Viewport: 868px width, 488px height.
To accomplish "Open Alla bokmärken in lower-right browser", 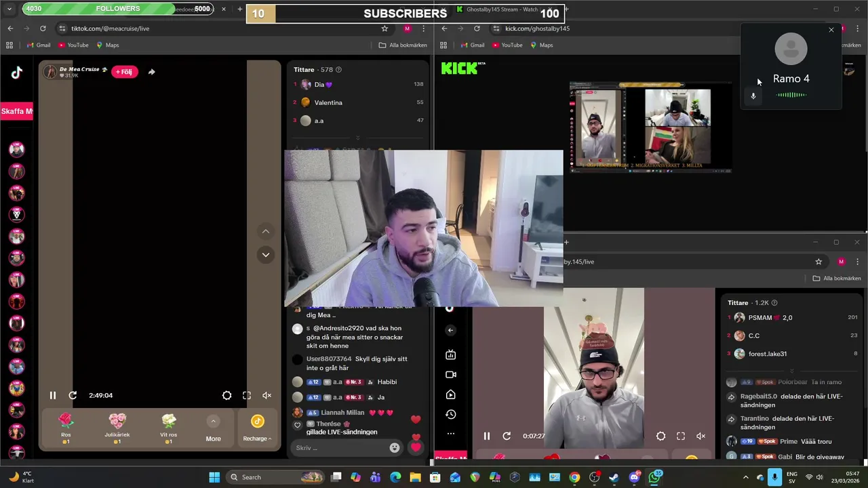I will 837,278.
